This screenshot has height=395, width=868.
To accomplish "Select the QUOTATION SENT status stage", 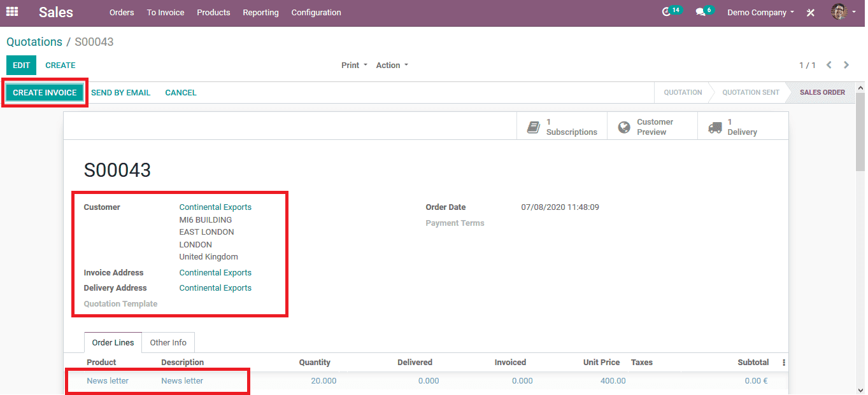I will tap(750, 92).
